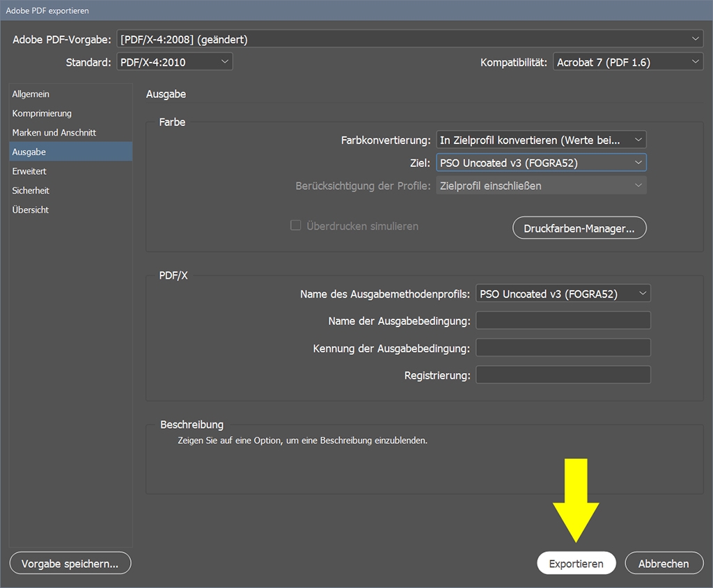Viewport: 713px width, 588px height.
Task: Select the Komprimierung section
Action: point(42,113)
